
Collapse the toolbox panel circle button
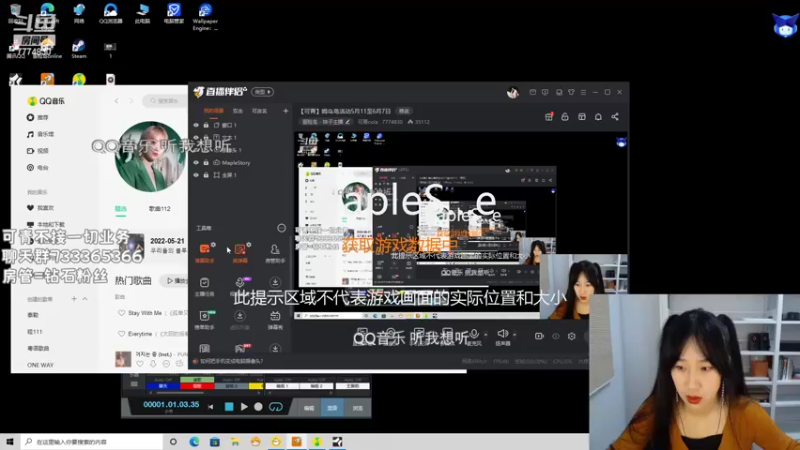click(282, 228)
